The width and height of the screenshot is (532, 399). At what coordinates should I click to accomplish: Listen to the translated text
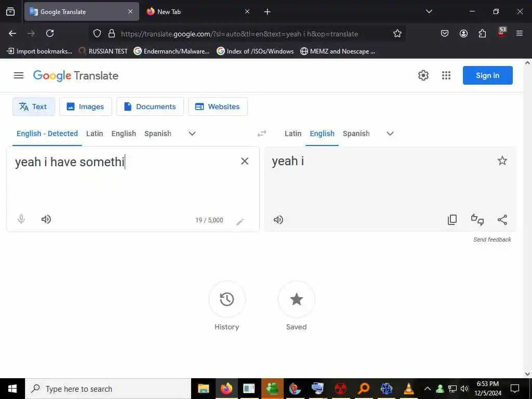point(278,220)
